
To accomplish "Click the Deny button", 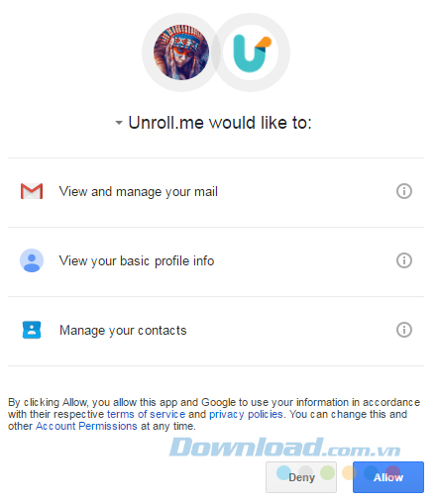I will (301, 477).
